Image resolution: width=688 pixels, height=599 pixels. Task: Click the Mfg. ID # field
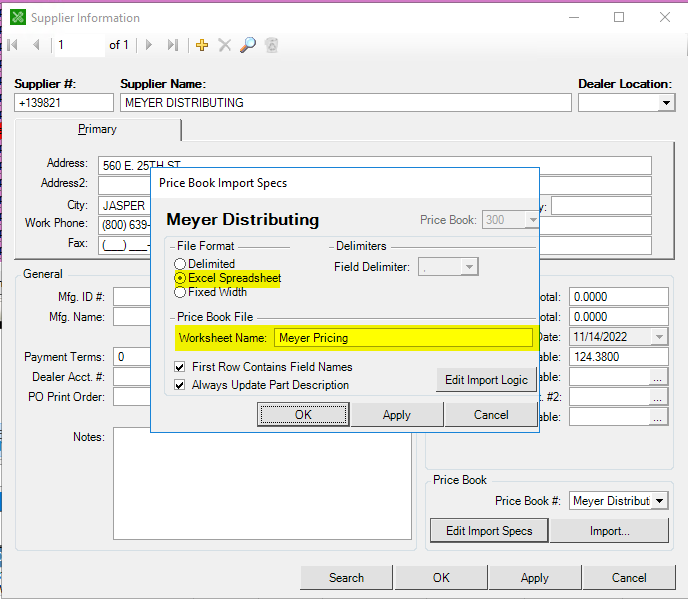(x=132, y=297)
